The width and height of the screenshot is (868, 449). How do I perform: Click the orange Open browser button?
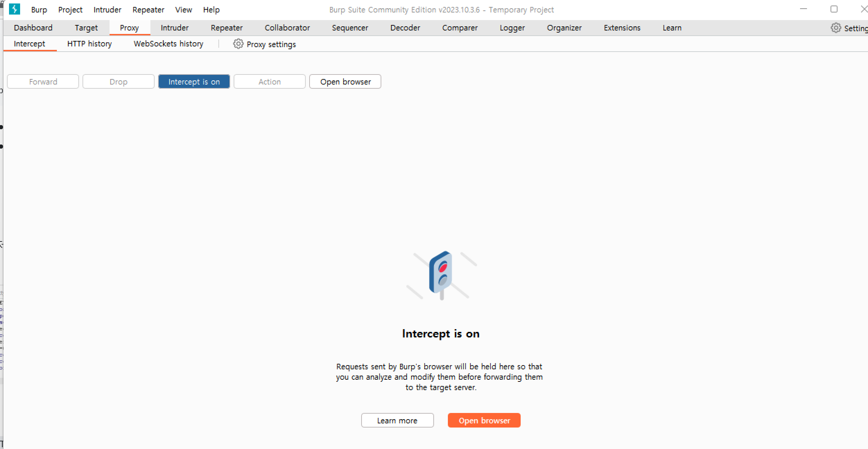[484, 420]
